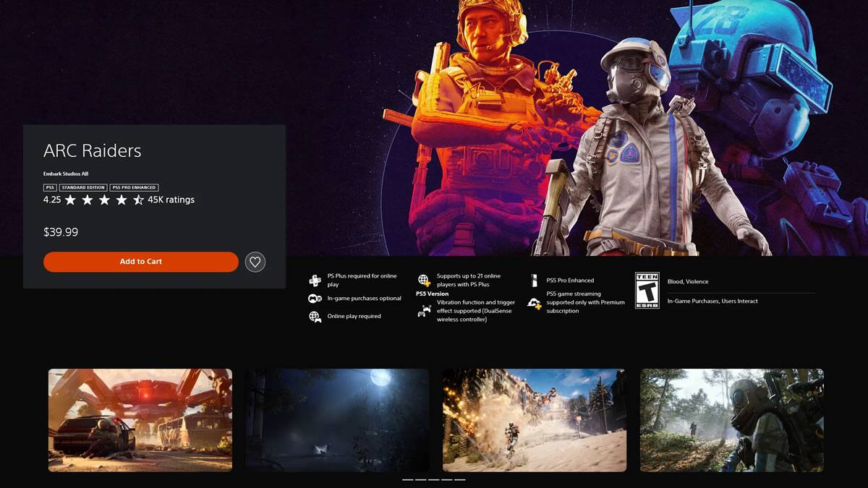Click the Add to Cart button

(x=141, y=262)
